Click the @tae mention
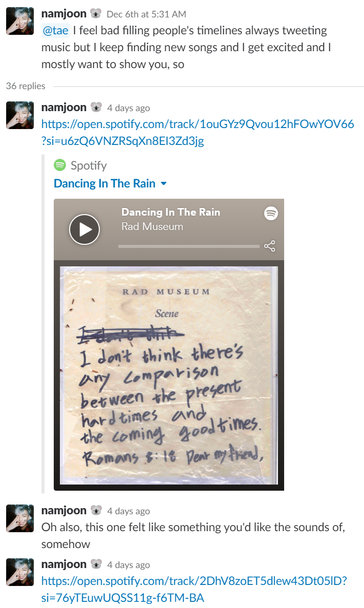The image size is (364, 608). click(55, 30)
